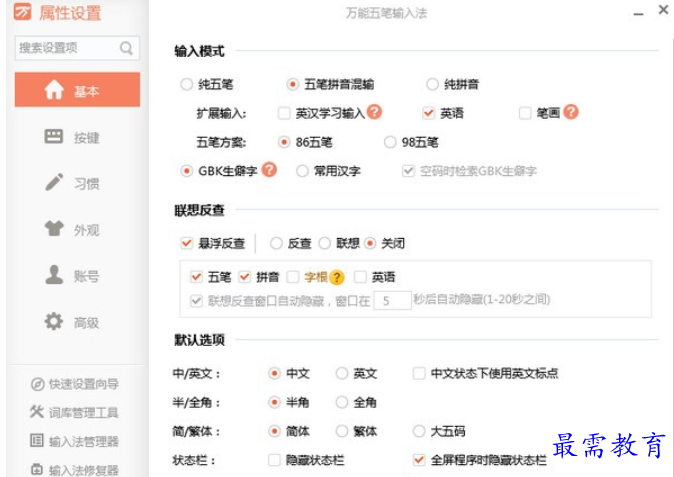Toggle 英语 extended input checkbox
The image size is (674, 477).
click(428, 113)
